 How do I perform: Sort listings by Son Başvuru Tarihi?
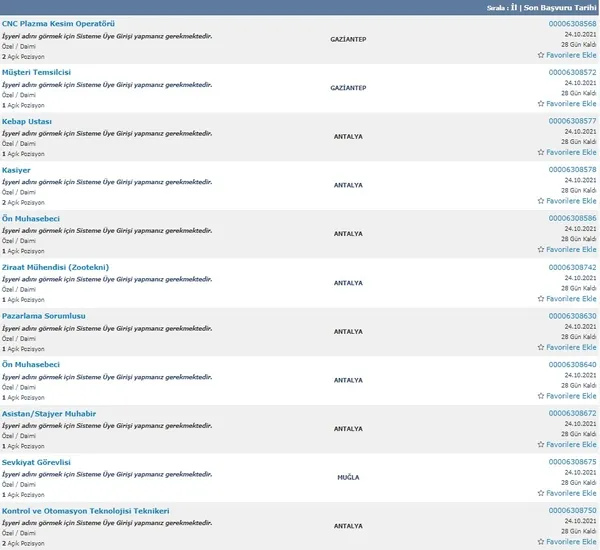(x=561, y=7)
